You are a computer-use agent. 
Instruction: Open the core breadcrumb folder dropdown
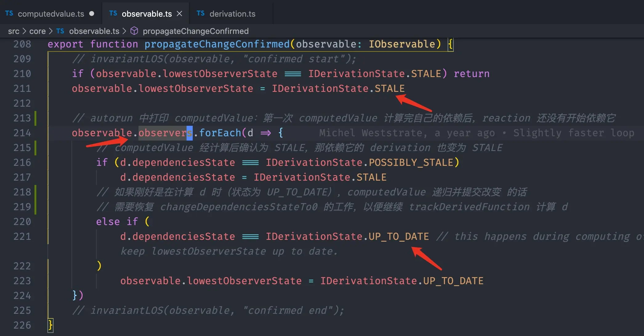point(37,31)
